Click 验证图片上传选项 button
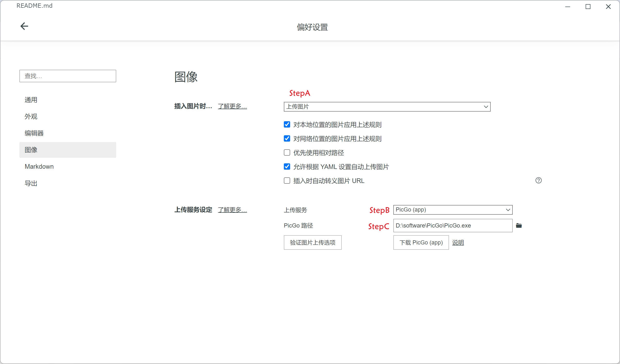 click(x=312, y=243)
